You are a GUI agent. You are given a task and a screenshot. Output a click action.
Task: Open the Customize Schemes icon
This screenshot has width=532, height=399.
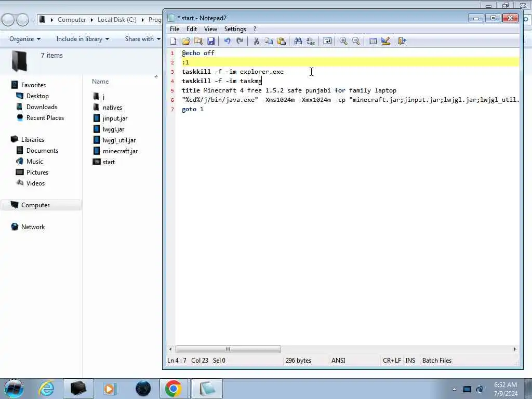coord(385,41)
